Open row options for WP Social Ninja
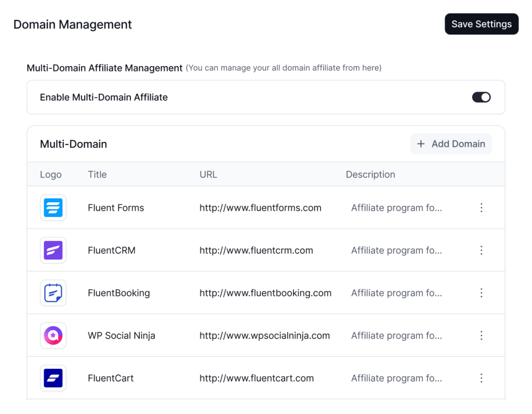 coord(481,335)
